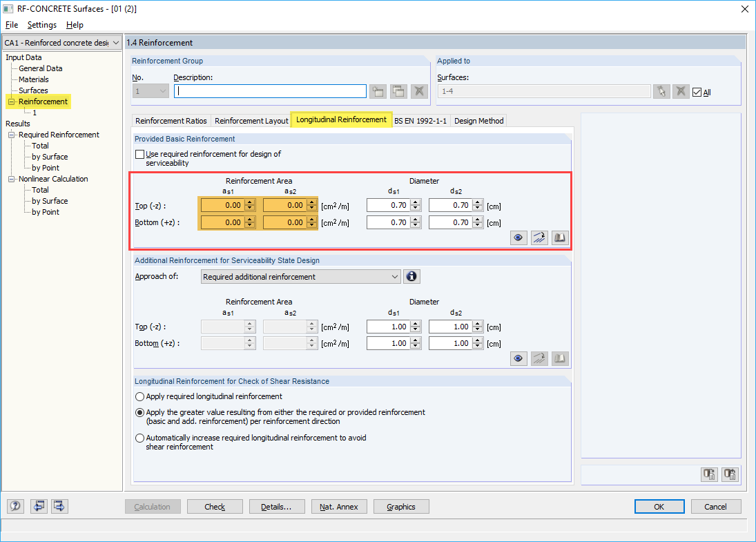Open the help question mark icon
This screenshot has height=542, width=756.
tap(14, 506)
